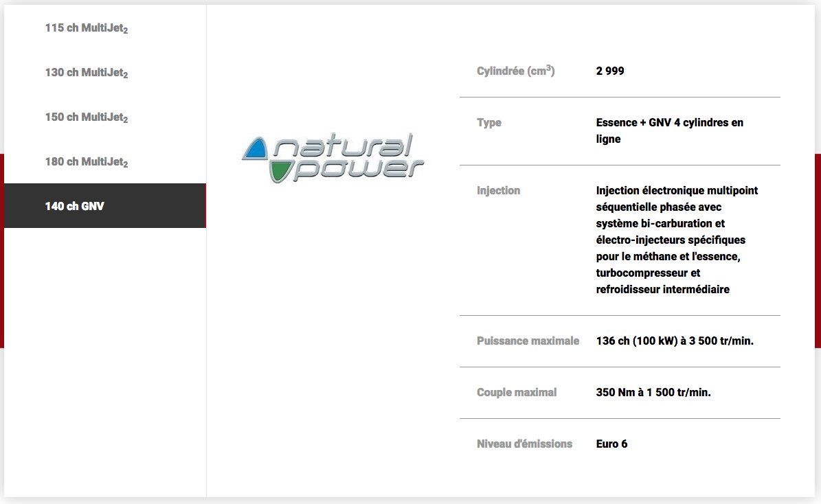Click the Type row label
Viewport: 821px width, 504px height.
(x=489, y=122)
